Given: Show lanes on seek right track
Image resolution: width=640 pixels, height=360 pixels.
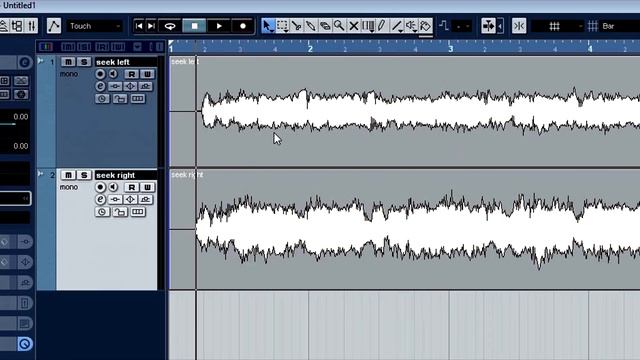Looking at the screenshot, I should coord(138,211).
